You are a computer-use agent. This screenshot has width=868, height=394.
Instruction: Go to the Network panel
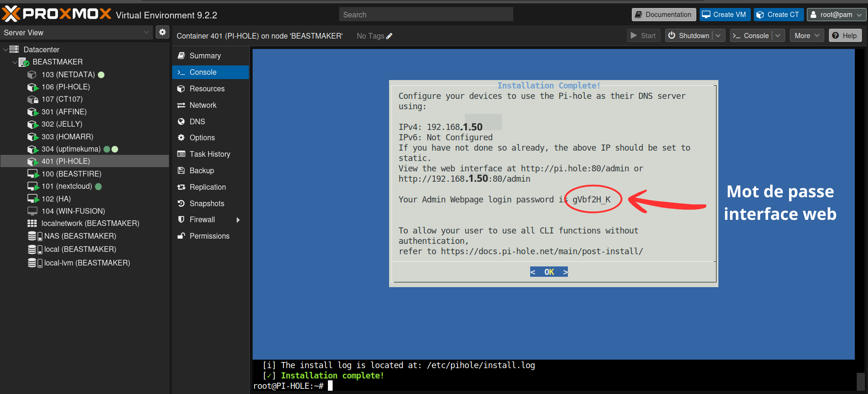tap(210, 105)
